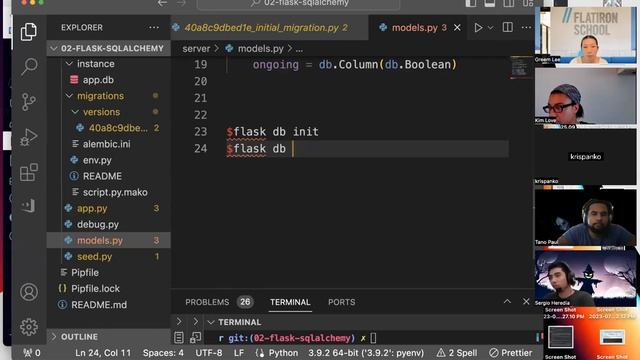Click line 19 ongoing Boolean column code
The width and height of the screenshot is (640, 360).
tap(354, 64)
